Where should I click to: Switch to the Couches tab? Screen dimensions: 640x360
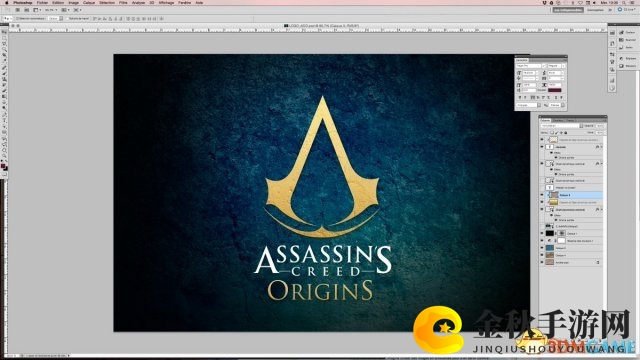point(558,120)
